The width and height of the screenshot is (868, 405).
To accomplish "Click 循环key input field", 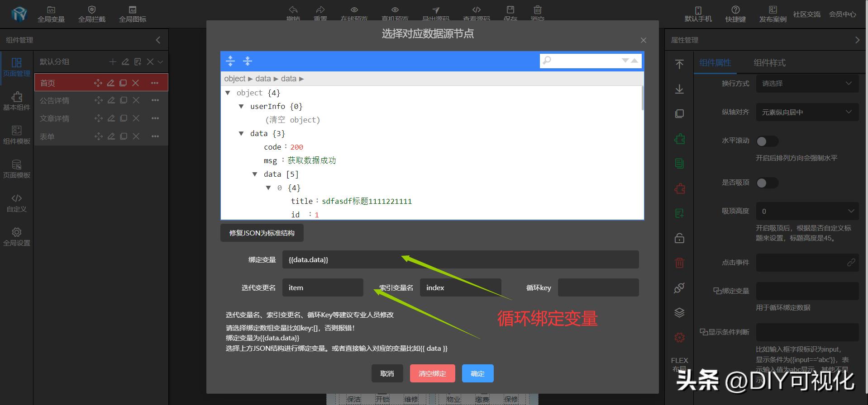I will (x=598, y=287).
